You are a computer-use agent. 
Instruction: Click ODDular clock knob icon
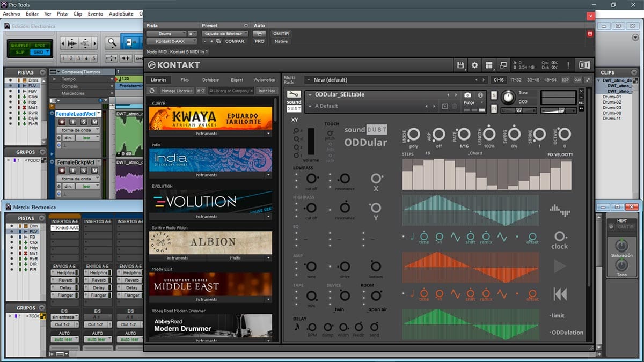[x=559, y=237]
